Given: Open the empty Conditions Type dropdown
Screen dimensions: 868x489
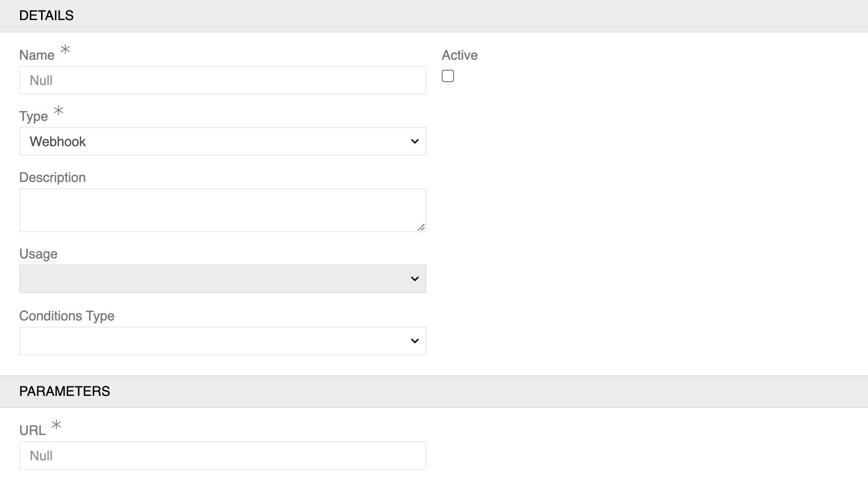Looking at the screenshot, I should pyautogui.click(x=222, y=340).
